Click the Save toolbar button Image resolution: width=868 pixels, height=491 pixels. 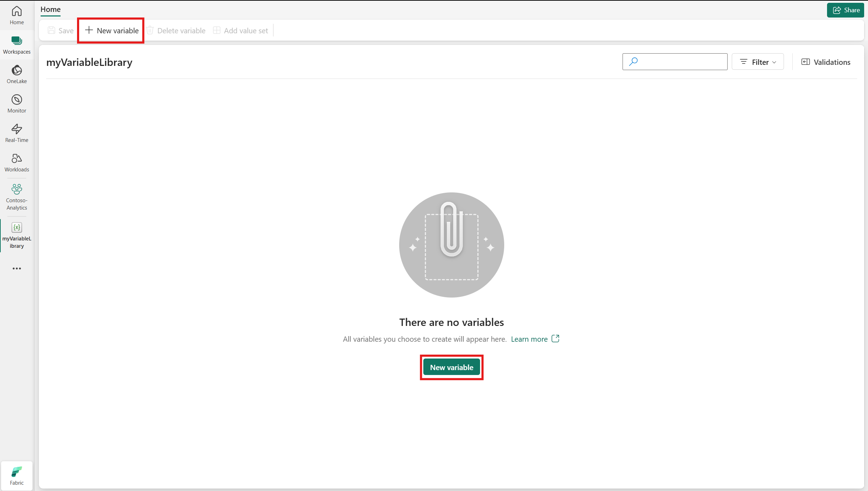tap(61, 30)
